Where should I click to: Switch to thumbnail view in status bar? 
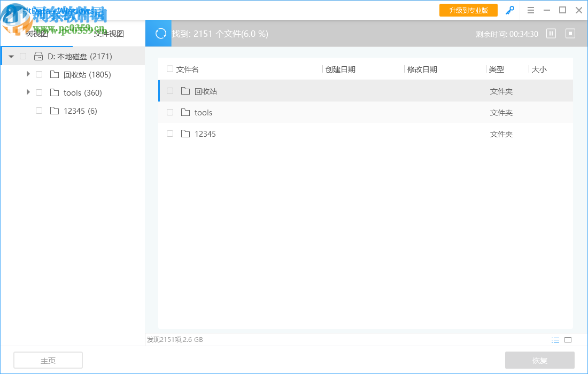point(568,339)
